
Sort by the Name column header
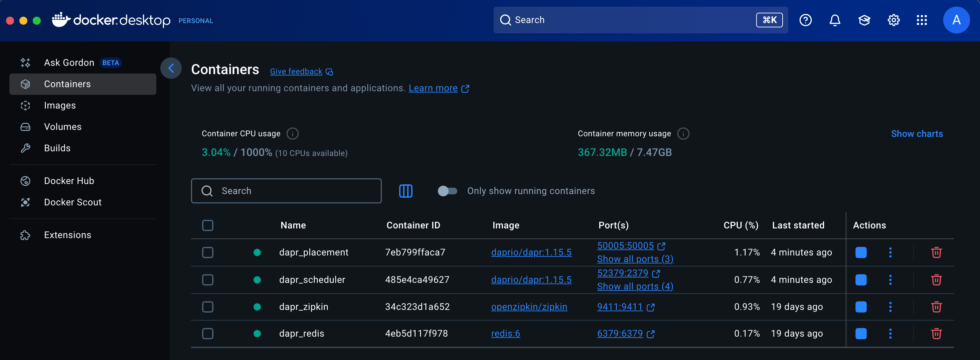pos(293,225)
